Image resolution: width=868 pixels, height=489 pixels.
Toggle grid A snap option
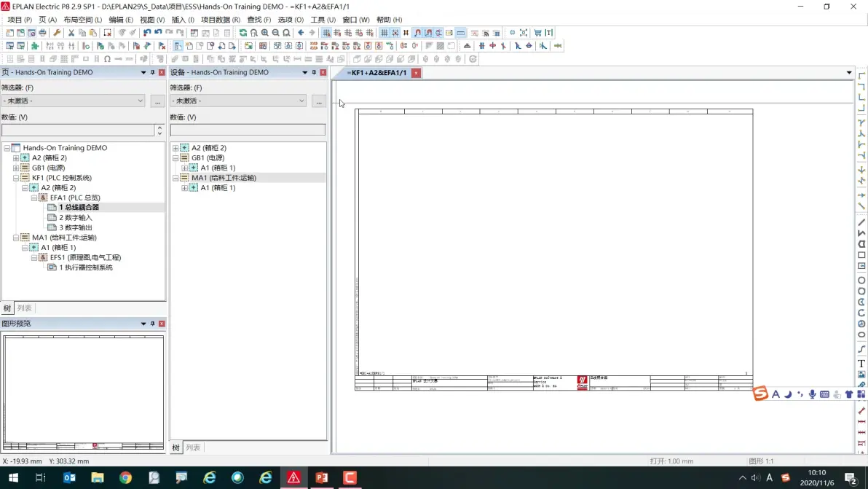pyautogui.click(x=327, y=33)
